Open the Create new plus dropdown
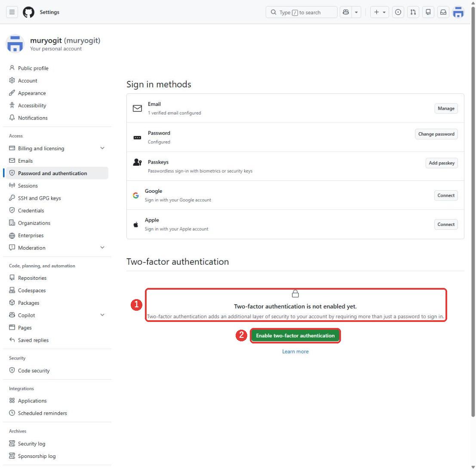 [379, 12]
